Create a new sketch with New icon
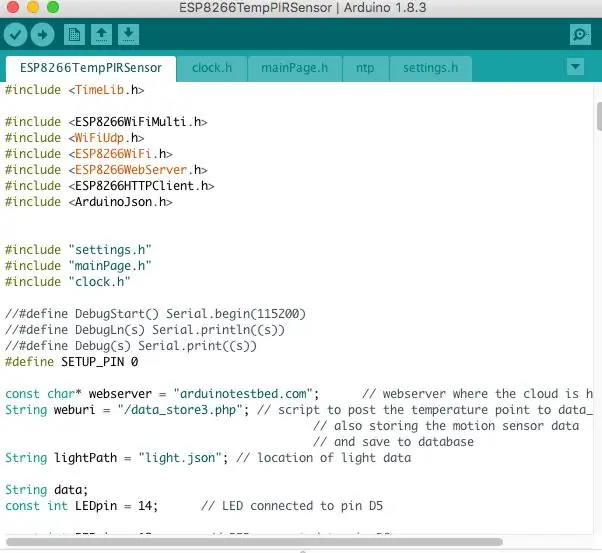 coord(74,35)
